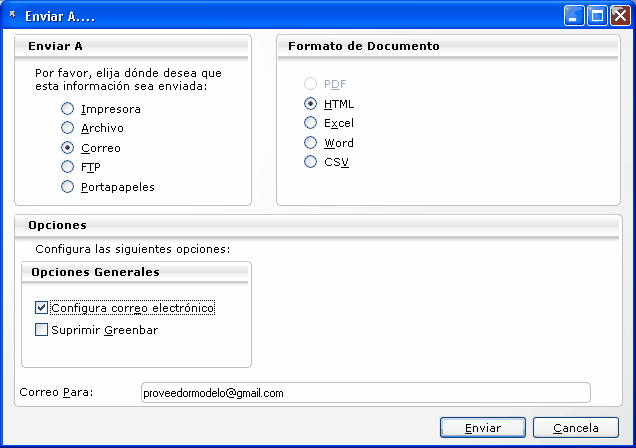Screen dimensions: 636x448
Task: Click the Correo Para email field
Action: (365, 393)
